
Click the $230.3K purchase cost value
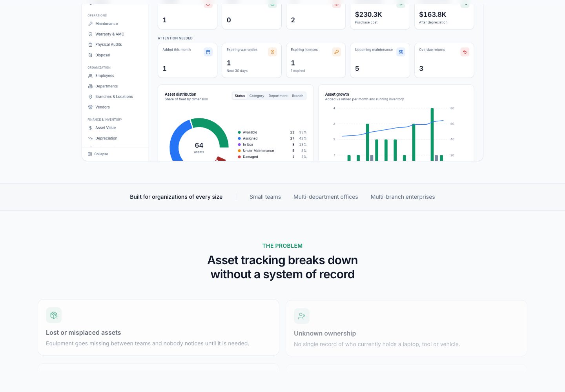[368, 15]
